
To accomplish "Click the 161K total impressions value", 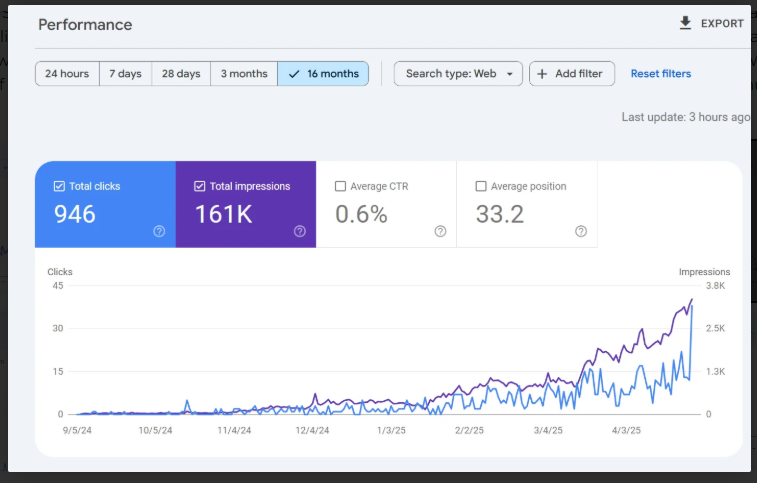I will coord(224,214).
